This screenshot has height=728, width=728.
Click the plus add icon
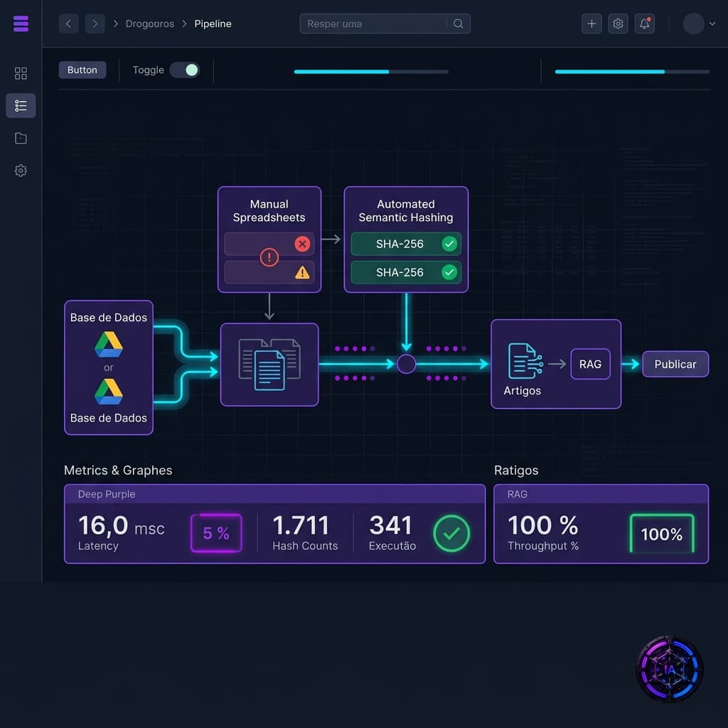591,23
